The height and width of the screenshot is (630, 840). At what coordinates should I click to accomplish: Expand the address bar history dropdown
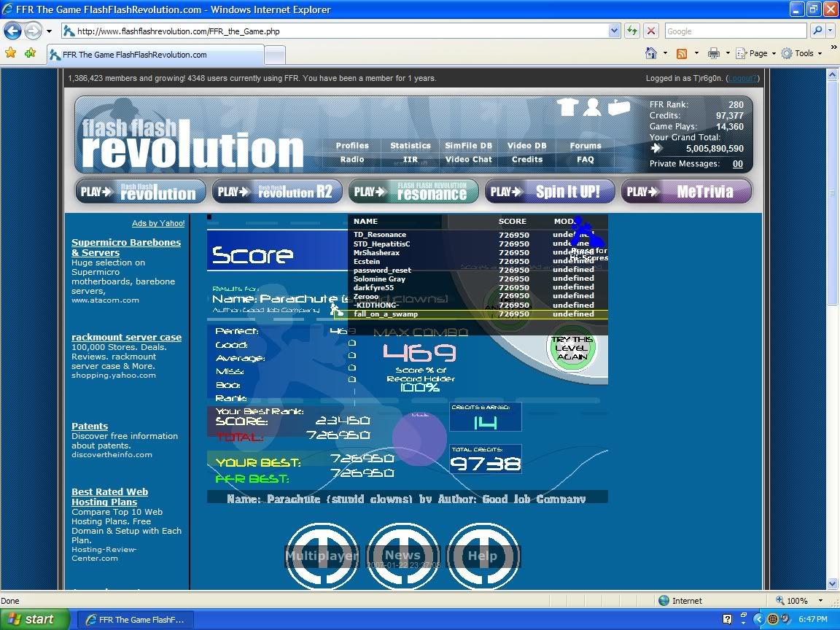pyautogui.click(x=614, y=31)
